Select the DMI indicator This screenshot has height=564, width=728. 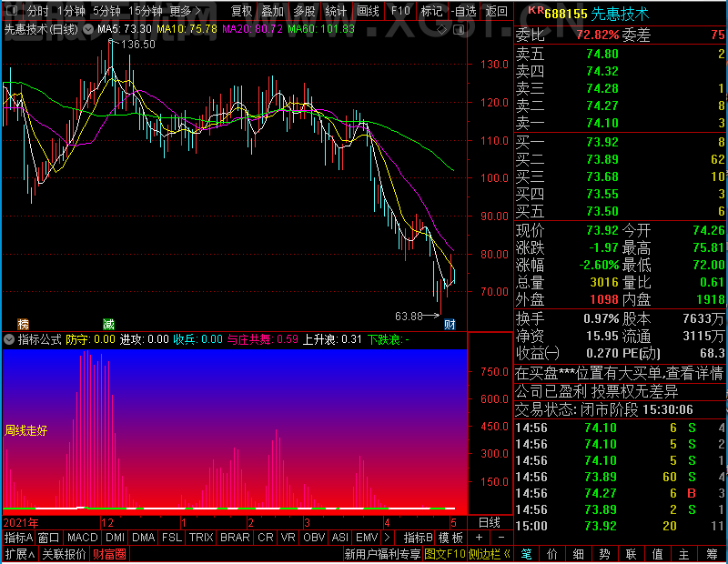pyautogui.click(x=115, y=538)
